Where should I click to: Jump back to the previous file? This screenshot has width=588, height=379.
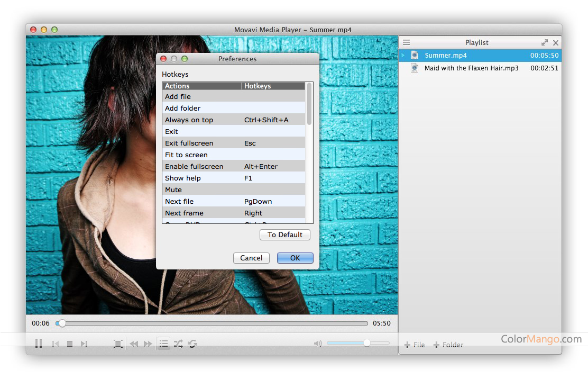coord(55,343)
